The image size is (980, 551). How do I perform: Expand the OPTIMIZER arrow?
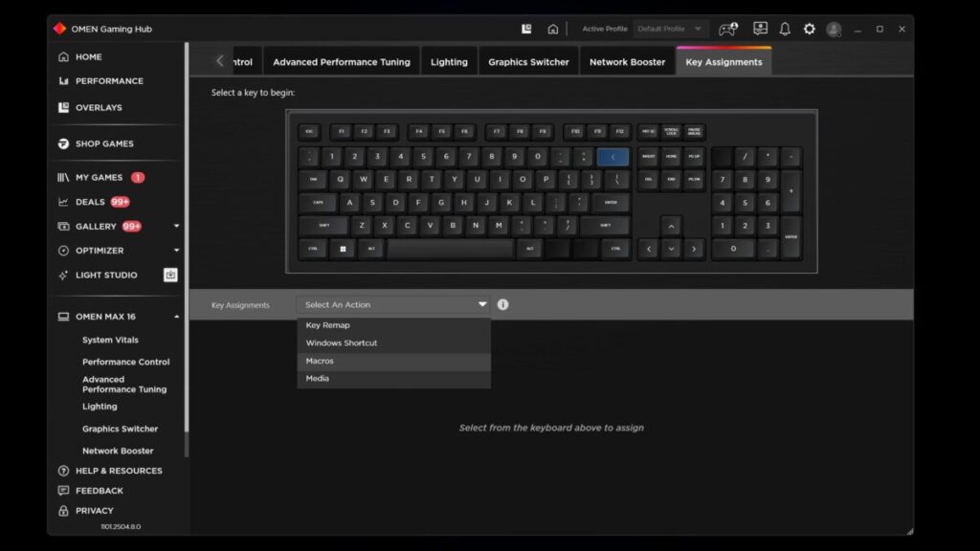click(176, 251)
